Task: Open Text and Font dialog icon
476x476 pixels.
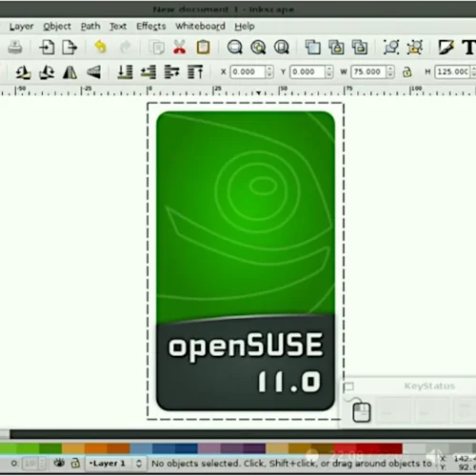Action: coord(468,48)
